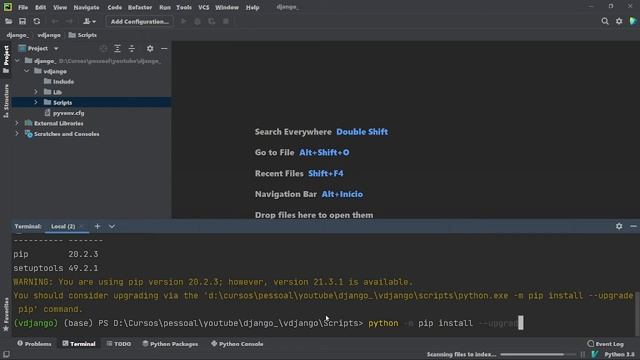Viewport: 640px width, 360px height.
Task: Toggle the Project tool window tab
Action: point(6,60)
